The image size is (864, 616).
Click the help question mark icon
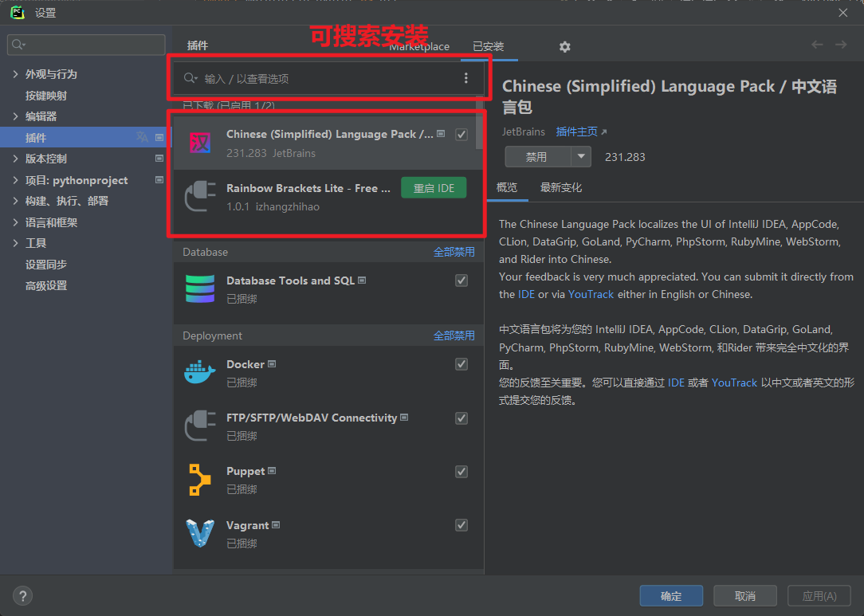coord(22,595)
